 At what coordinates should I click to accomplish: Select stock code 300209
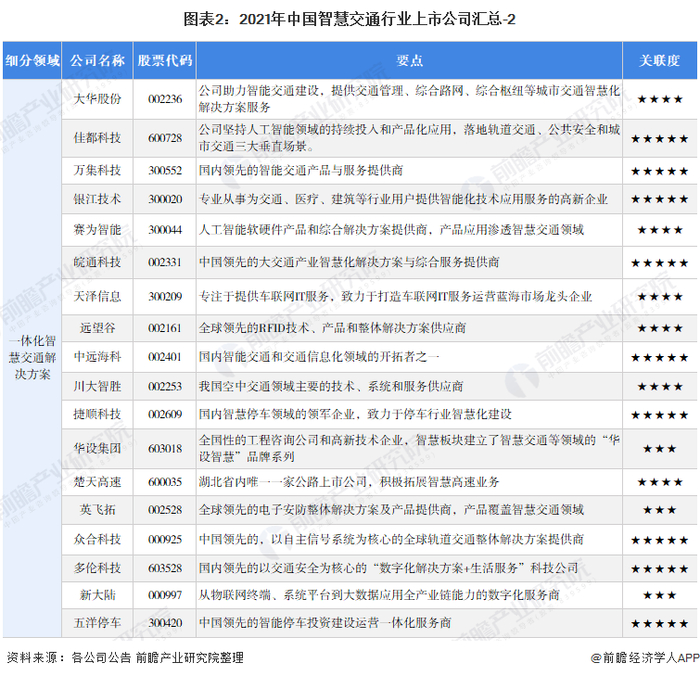(x=165, y=297)
